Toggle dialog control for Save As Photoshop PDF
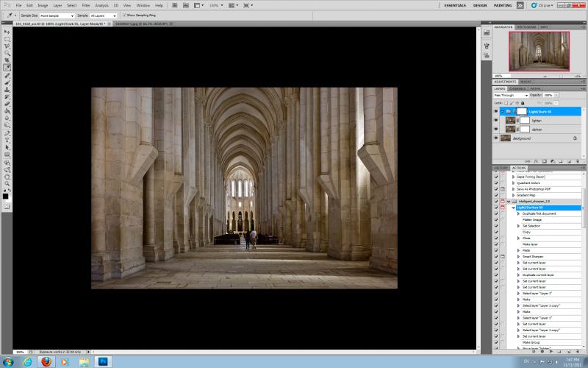This screenshot has width=588, height=368. pyautogui.click(x=503, y=189)
